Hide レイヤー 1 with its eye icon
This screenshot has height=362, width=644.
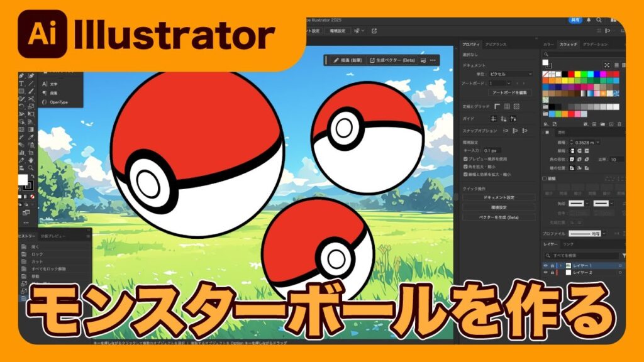point(546,266)
